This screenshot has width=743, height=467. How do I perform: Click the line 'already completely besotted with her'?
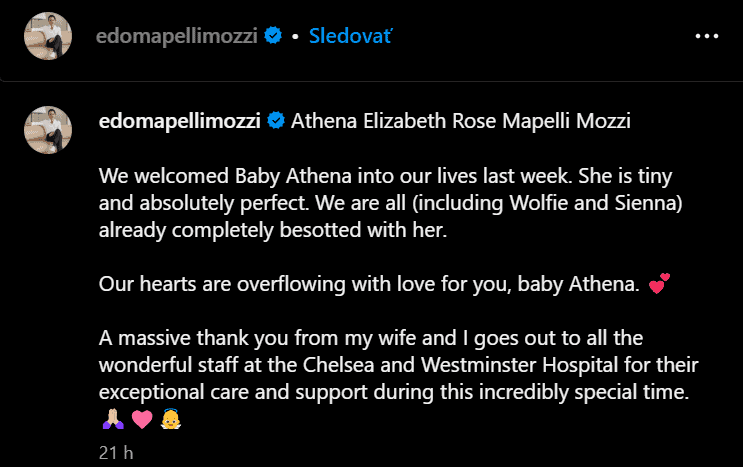point(273,230)
